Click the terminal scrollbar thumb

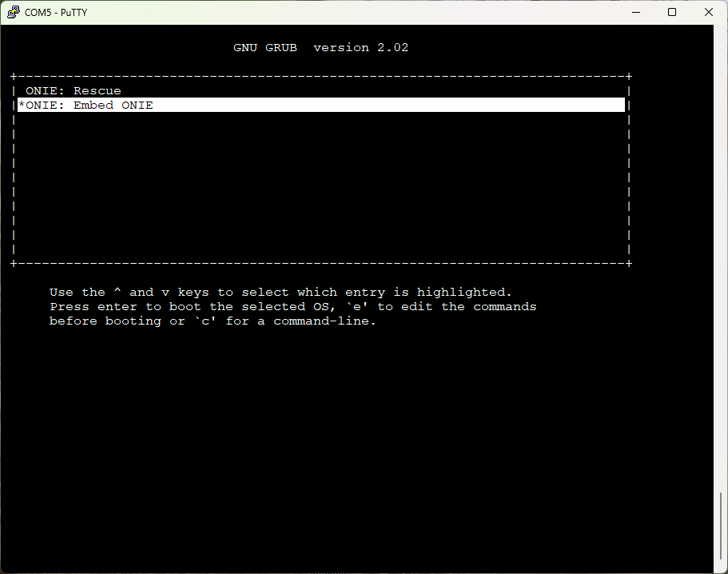click(x=721, y=526)
